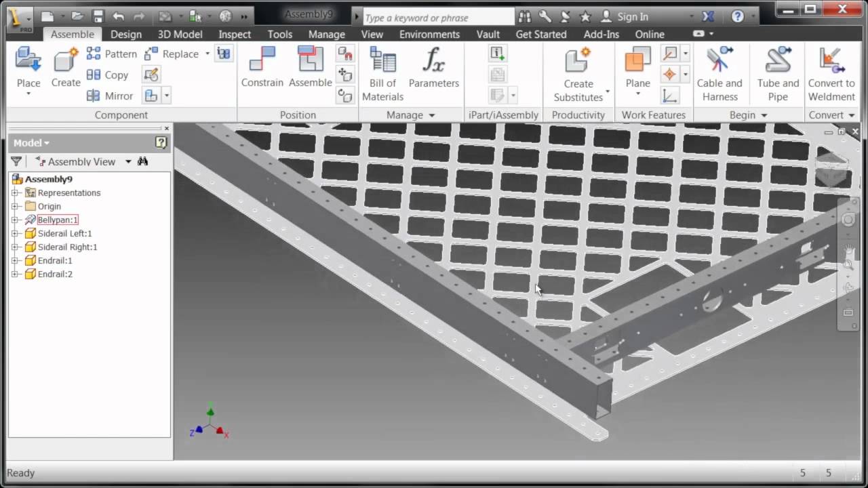The height and width of the screenshot is (488, 868).
Task: Open the Place dropdown arrow
Action: [28, 94]
